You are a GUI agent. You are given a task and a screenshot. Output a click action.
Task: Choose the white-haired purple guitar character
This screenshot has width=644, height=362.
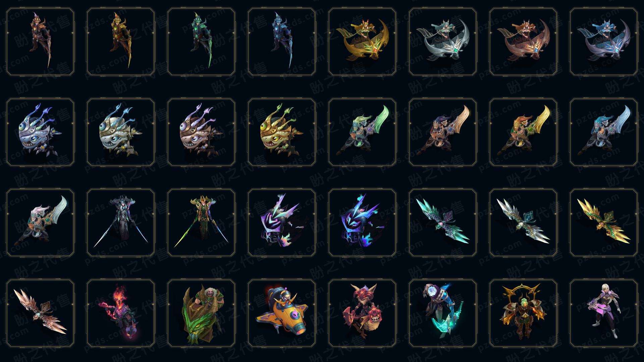(604, 313)
